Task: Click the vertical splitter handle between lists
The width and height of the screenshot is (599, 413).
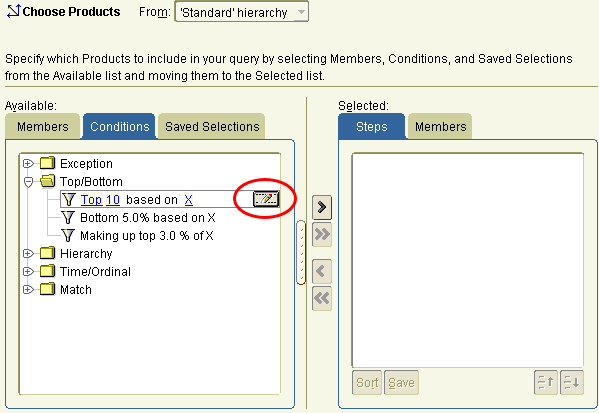Action: pos(301,252)
